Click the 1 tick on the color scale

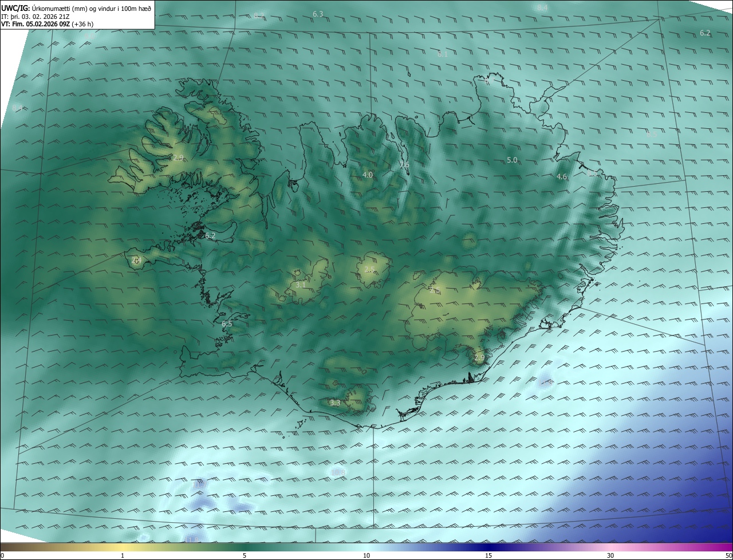click(x=123, y=555)
